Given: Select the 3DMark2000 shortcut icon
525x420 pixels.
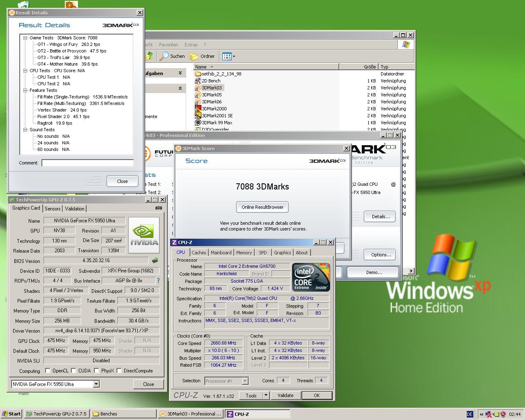Looking at the screenshot, I should coord(198,109).
